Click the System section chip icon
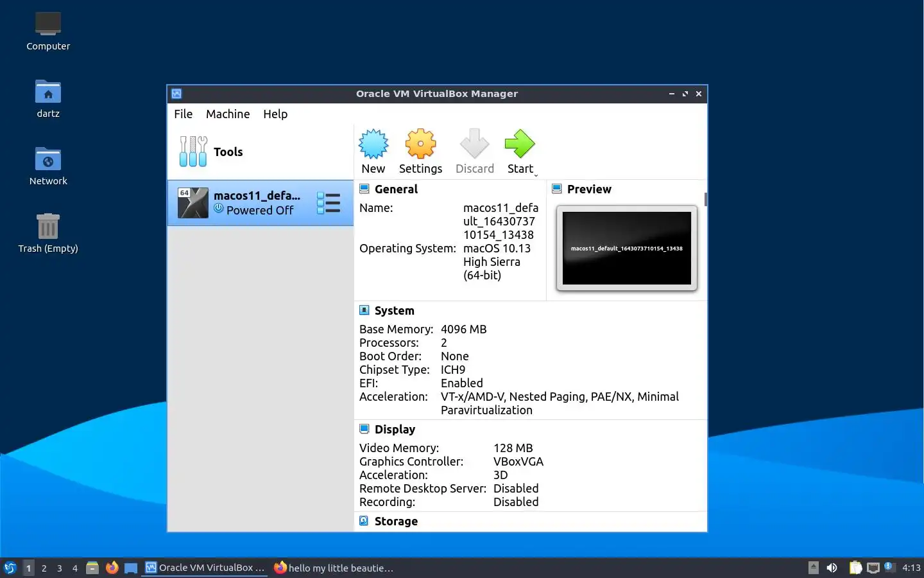 pos(364,310)
